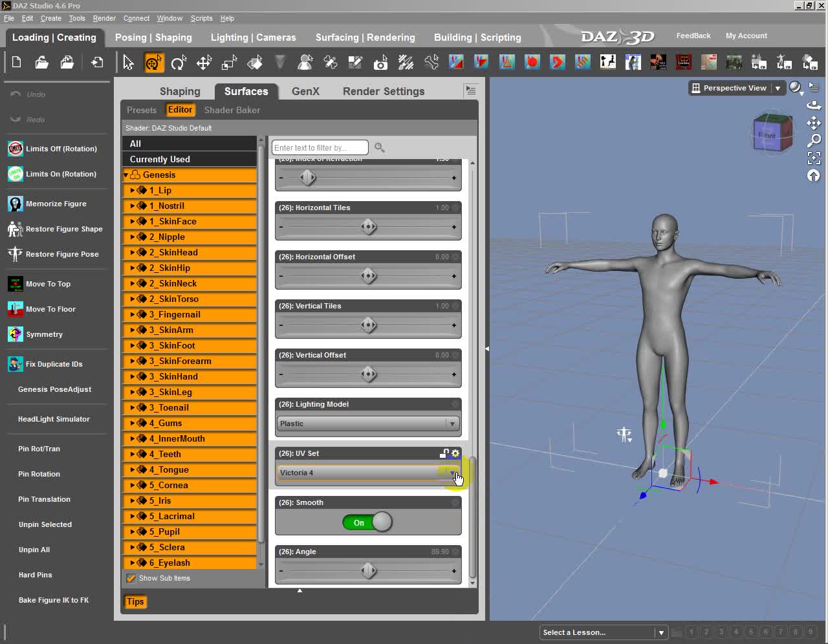828x644 pixels.
Task: Open the Scripts menu
Action: 201,18
